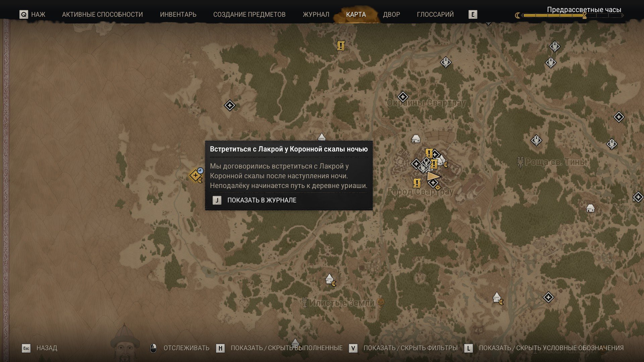644x362 pixels.
Task: Click the time-of-day progress bar
Action: click(570, 15)
